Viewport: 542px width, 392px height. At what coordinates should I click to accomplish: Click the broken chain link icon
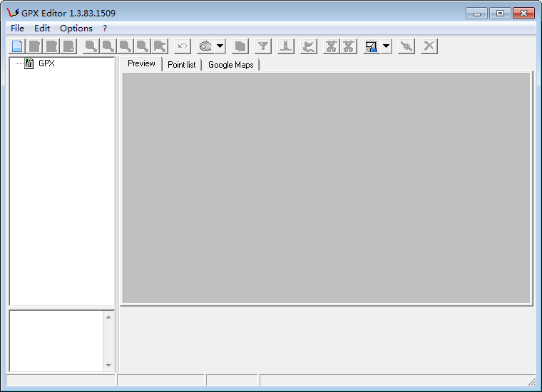point(406,46)
